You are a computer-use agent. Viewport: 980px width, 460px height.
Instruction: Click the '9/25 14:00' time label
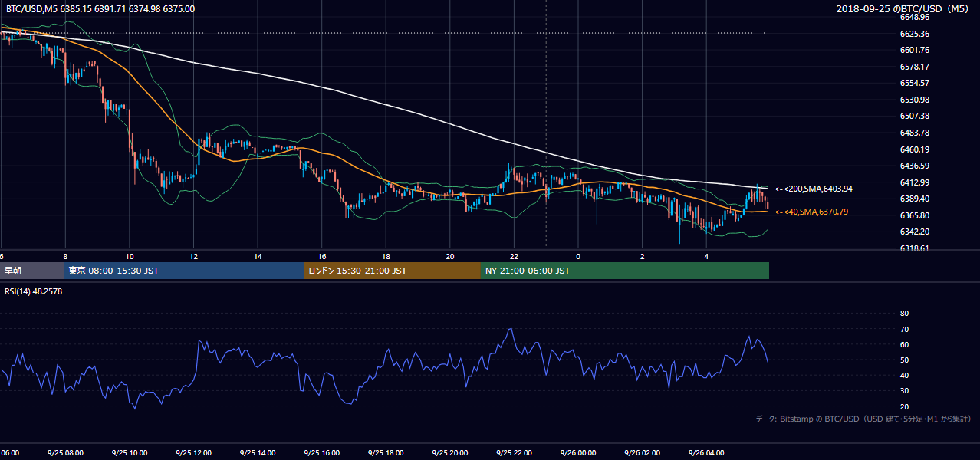tap(258, 452)
